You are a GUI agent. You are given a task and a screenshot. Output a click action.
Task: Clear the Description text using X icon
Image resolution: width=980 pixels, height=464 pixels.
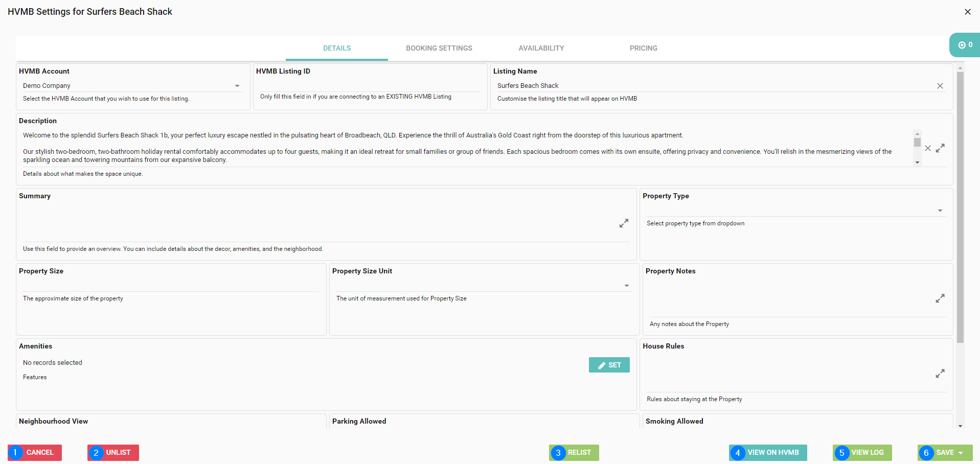click(x=927, y=148)
